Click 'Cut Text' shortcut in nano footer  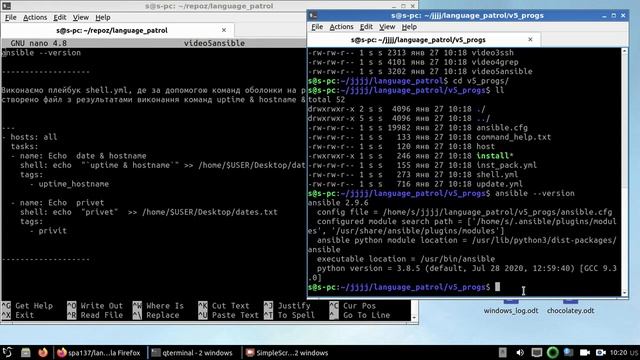tap(224, 306)
